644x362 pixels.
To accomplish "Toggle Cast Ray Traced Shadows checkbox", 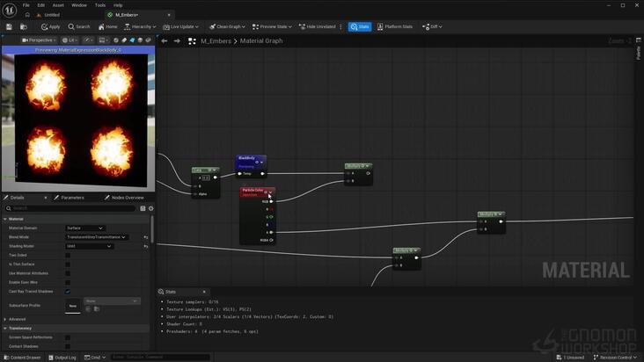I will click(x=68, y=292).
